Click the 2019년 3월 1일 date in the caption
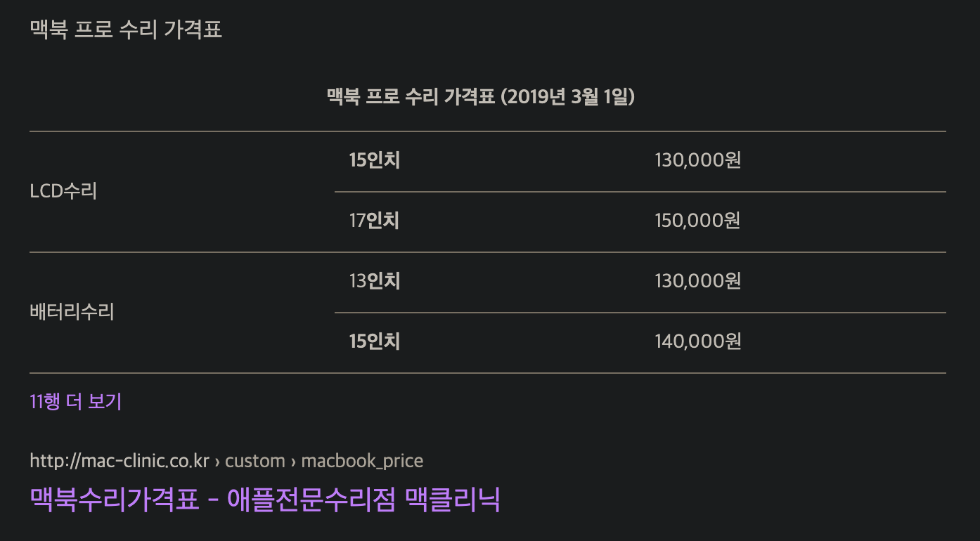The width and height of the screenshot is (980, 541). coord(570,96)
